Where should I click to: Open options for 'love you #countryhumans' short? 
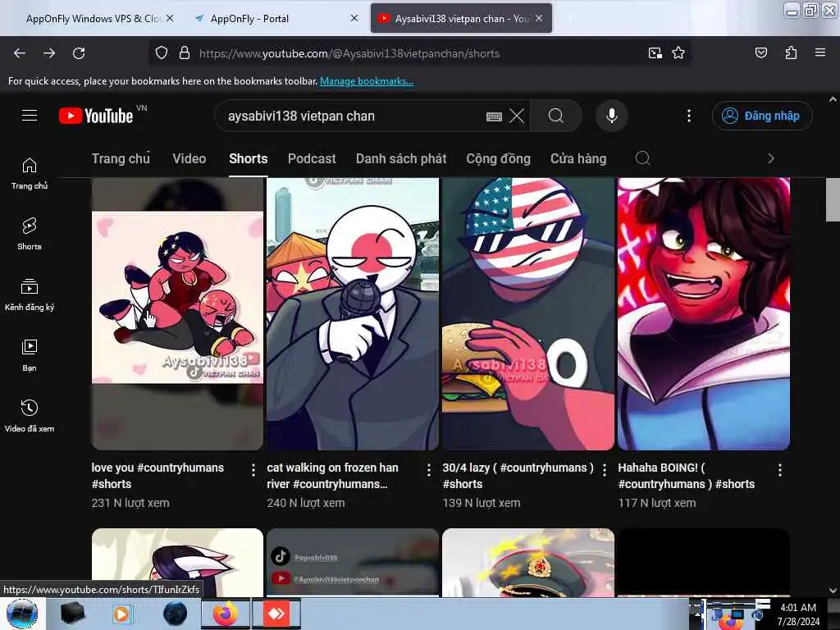(x=253, y=470)
